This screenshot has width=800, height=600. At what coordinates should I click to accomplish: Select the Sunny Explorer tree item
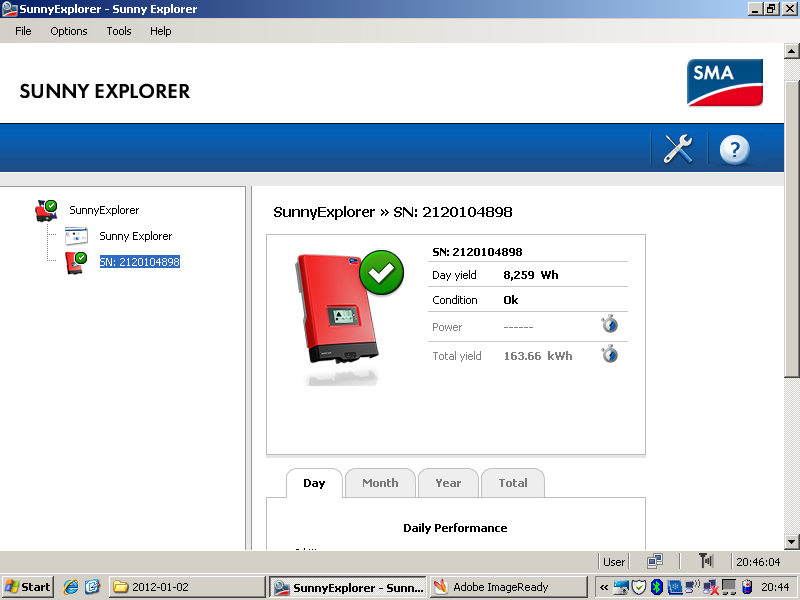(136, 236)
